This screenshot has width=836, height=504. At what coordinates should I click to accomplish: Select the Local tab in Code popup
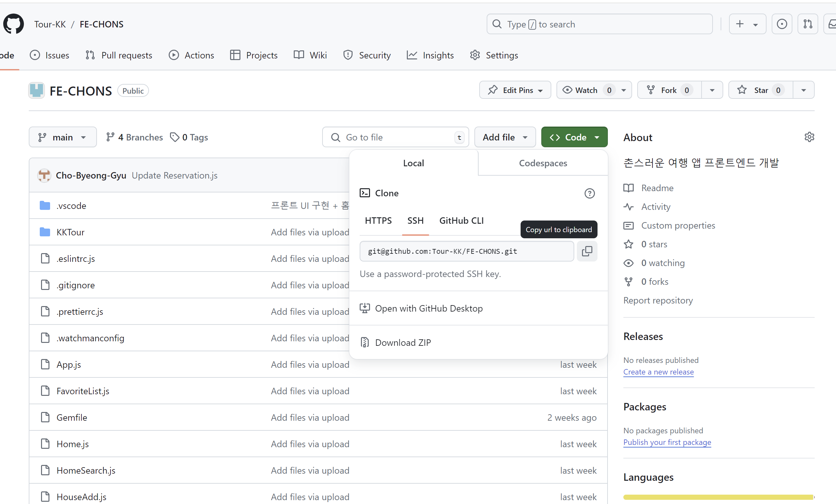coord(414,163)
